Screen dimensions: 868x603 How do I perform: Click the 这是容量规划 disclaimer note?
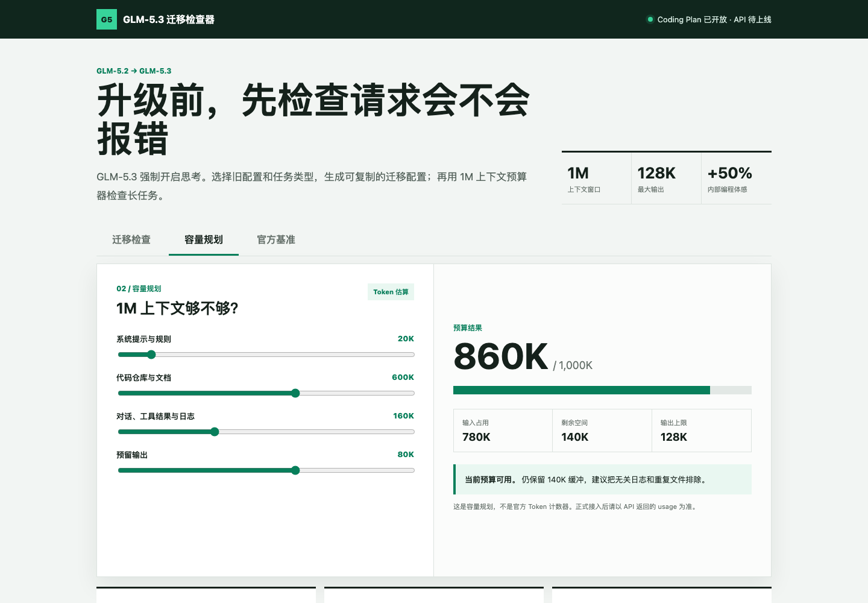pos(576,507)
